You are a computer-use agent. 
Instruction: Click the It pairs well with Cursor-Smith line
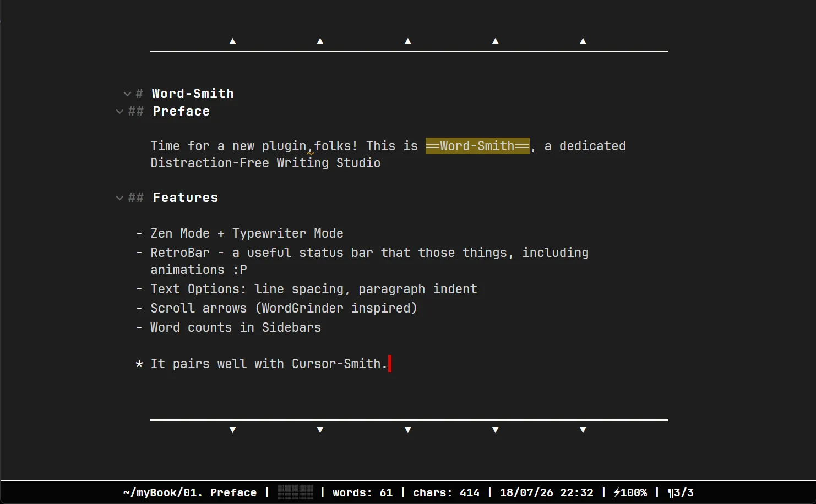pyautogui.click(x=269, y=364)
